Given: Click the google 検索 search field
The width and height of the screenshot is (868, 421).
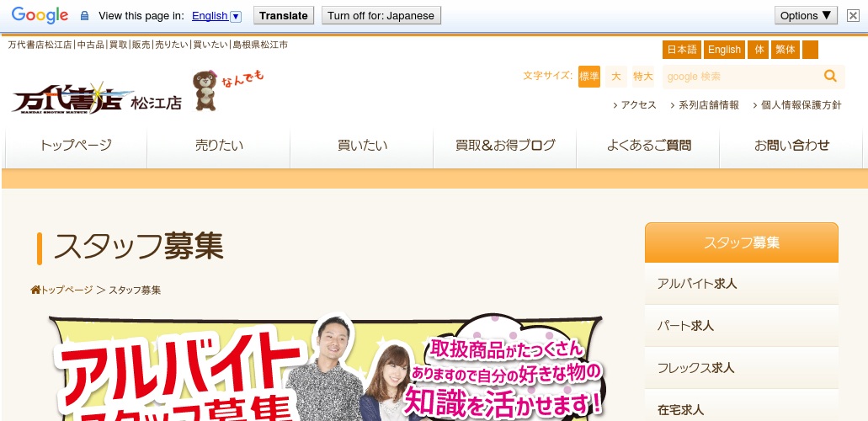Looking at the screenshot, I should pos(739,77).
